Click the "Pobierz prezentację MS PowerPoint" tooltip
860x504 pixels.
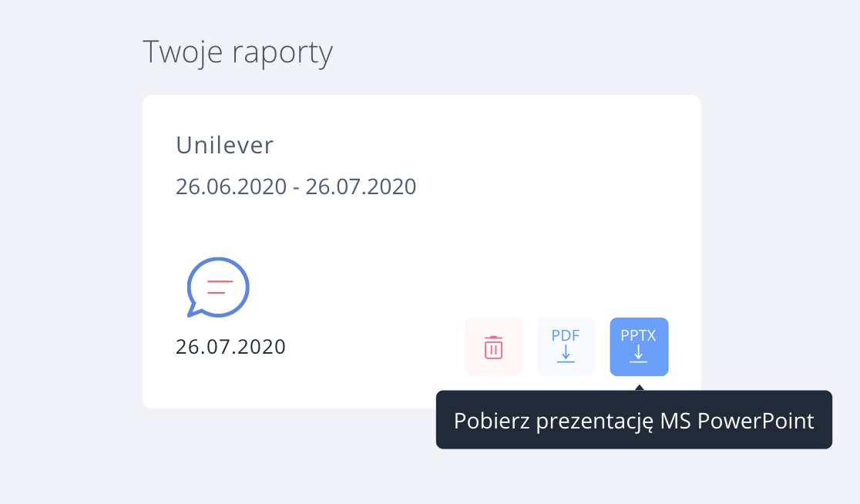click(x=633, y=421)
